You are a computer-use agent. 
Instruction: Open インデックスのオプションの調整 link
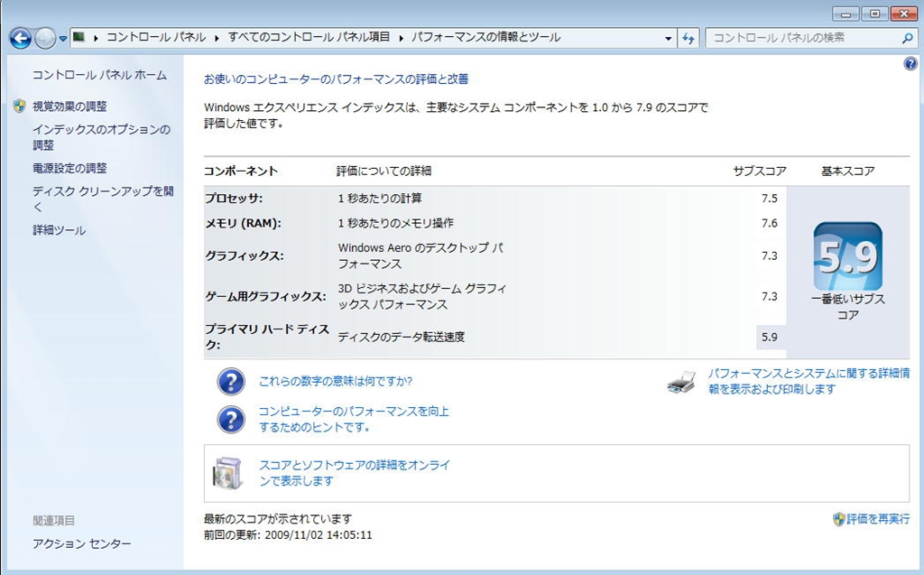(x=101, y=137)
